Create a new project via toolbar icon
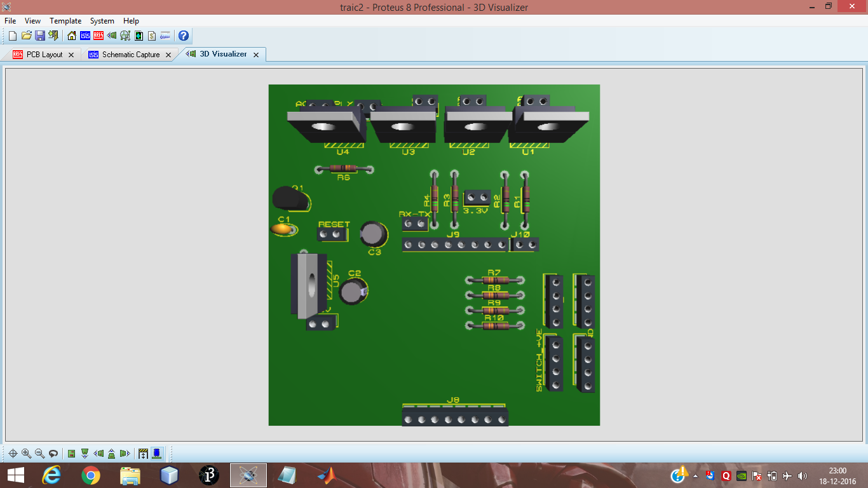Screen dimensions: 868x488 coord(13,36)
